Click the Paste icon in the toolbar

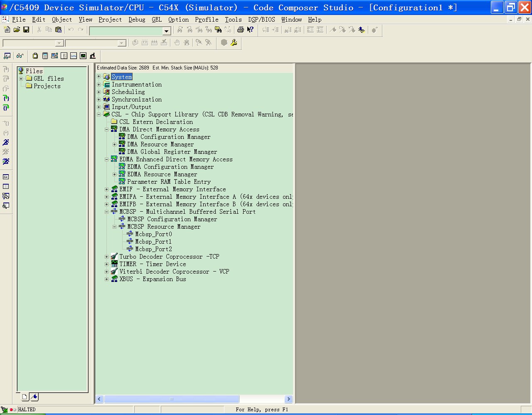[58, 30]
